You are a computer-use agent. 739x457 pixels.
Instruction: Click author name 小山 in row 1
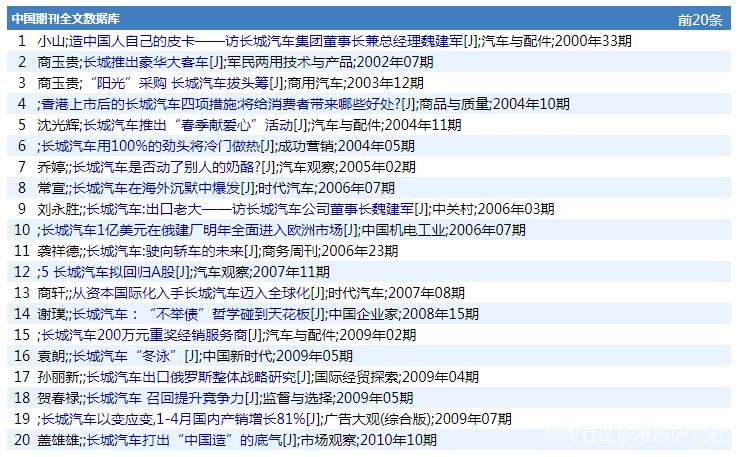[x=51, y=41]
